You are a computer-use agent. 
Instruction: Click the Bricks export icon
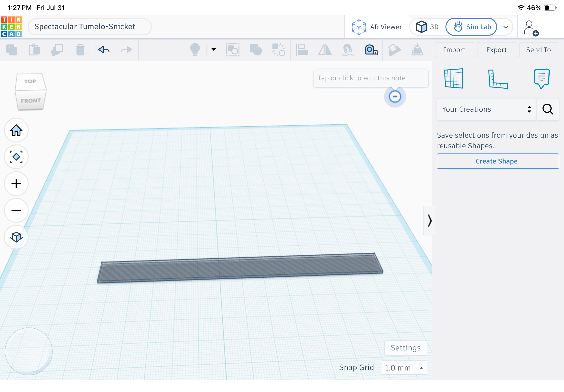point(417,50)
